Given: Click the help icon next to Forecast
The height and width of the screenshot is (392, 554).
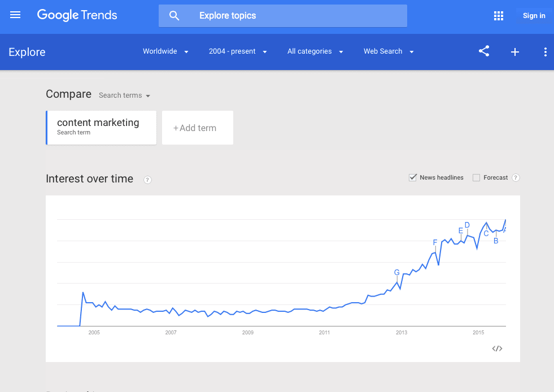Looking at the screenshot, I should click(516, 177).
